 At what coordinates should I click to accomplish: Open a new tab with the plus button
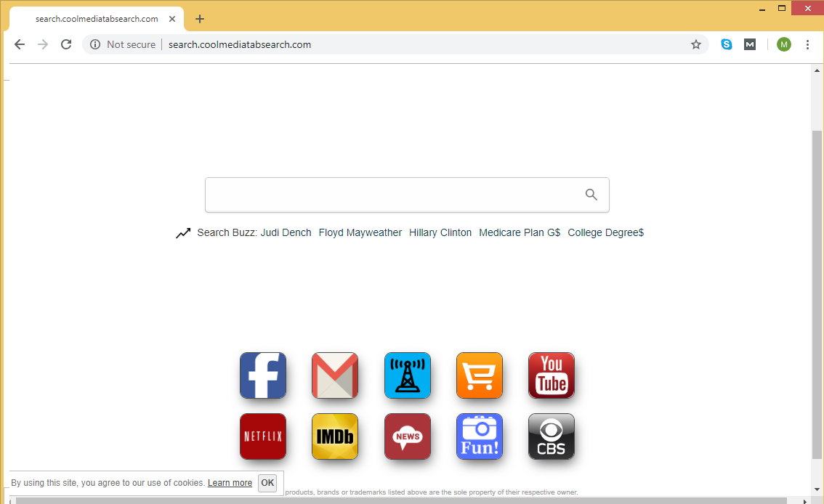200,19
